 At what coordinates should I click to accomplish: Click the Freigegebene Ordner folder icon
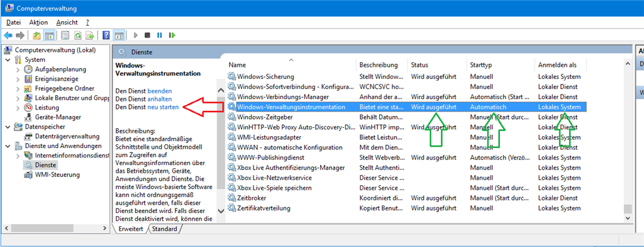(x=28, y=88)
